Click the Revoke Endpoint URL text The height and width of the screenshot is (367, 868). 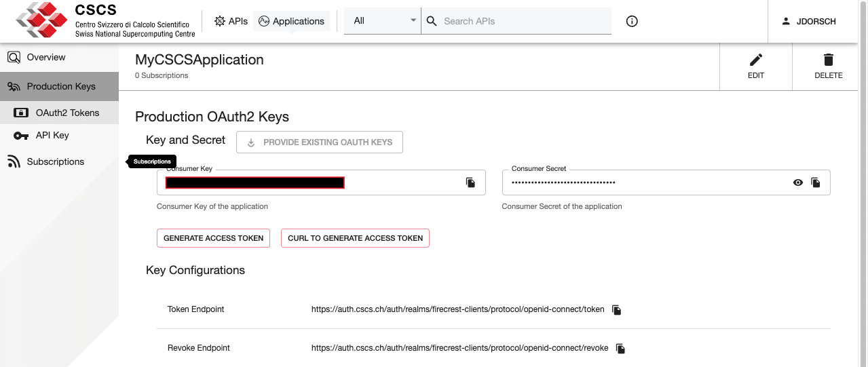tap(460, 348)
